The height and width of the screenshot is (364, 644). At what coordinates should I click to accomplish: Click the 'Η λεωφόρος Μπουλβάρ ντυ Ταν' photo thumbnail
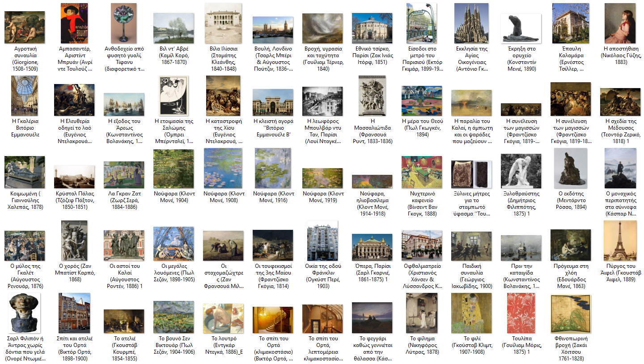tap(323, 101)
